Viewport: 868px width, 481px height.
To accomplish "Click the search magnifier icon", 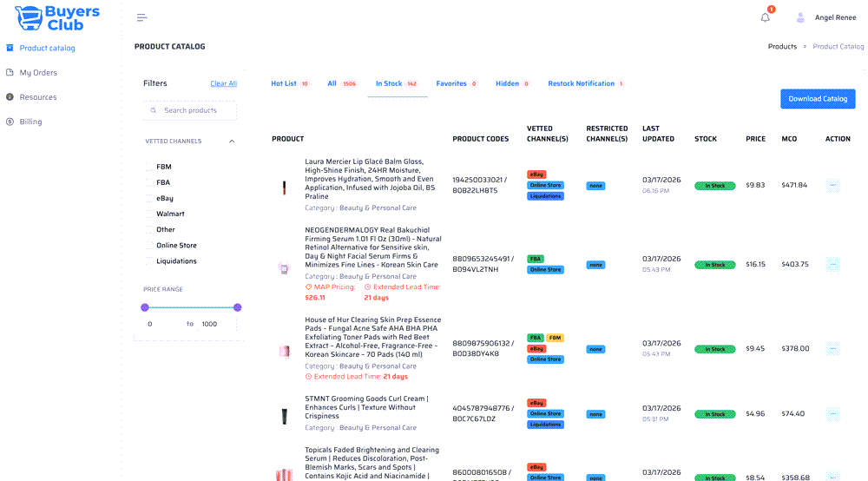I will click(154, 111).
